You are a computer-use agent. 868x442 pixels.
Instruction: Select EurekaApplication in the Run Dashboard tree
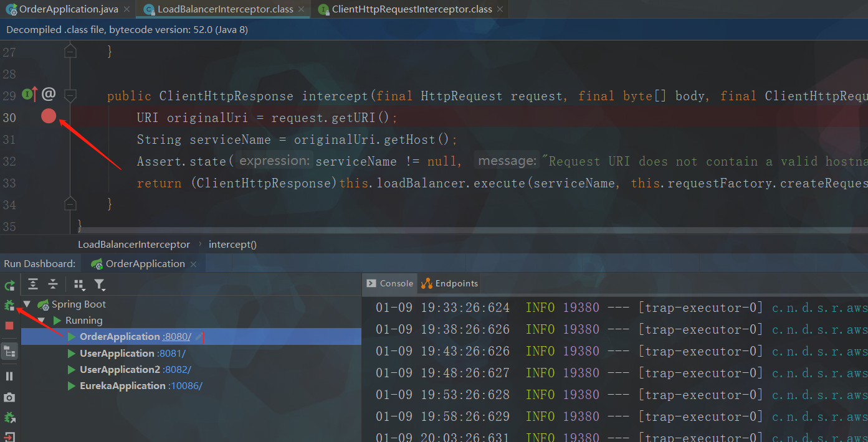[123, 386]
